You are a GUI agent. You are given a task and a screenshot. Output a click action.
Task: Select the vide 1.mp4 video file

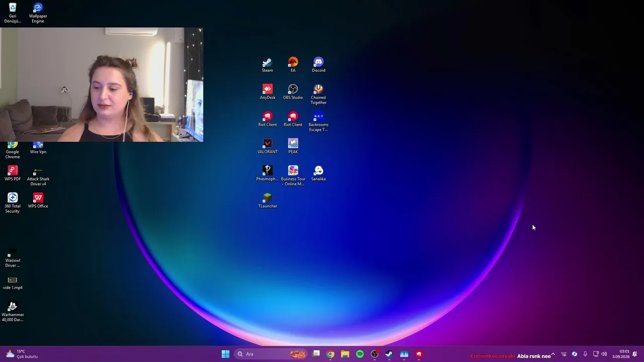pyautogui.click(x=13, y=283)
